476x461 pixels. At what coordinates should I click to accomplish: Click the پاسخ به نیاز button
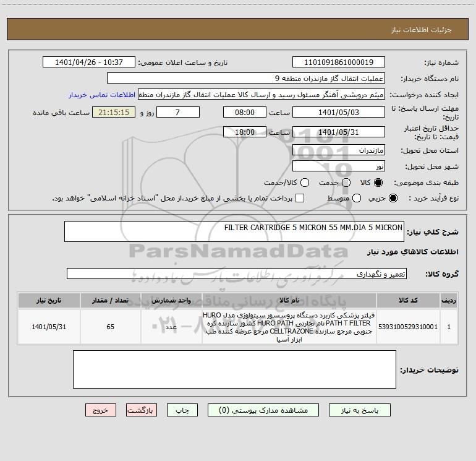359,410
